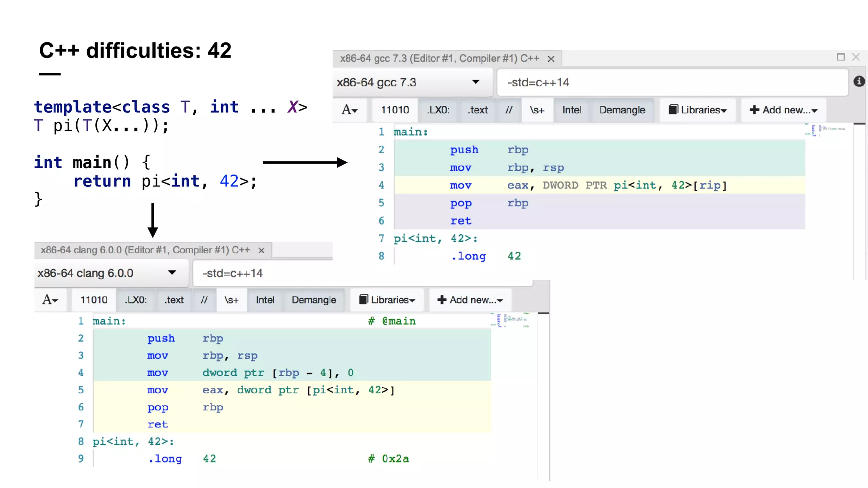Open font size menu in clang pane

pyautogui.click(x=50, y=300)
